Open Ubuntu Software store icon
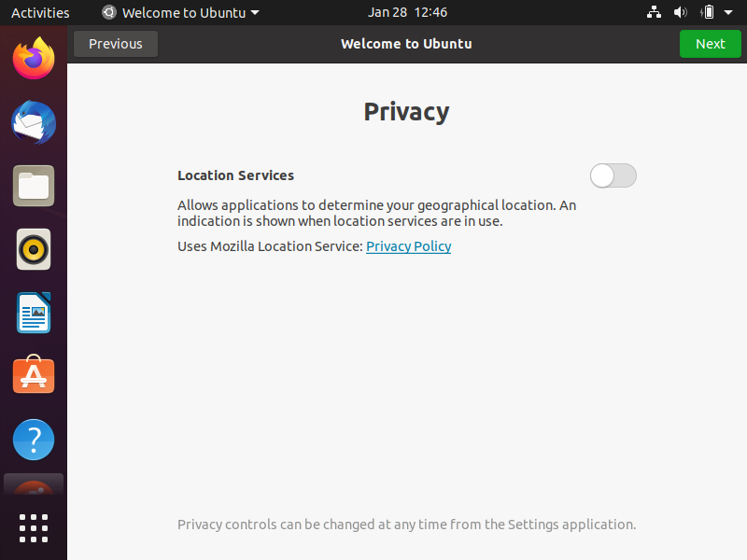Screen dimensions: 747x560 point(34,375)
